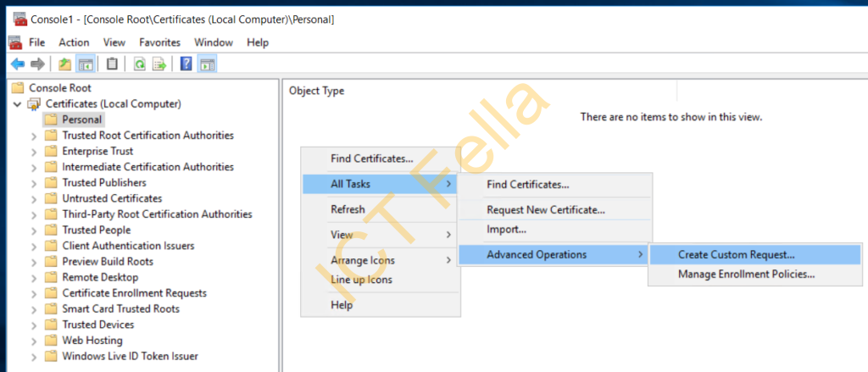868x372 pixels.
Task: Select Intermediate Certification Authorities label
Action: click(147, 167)
